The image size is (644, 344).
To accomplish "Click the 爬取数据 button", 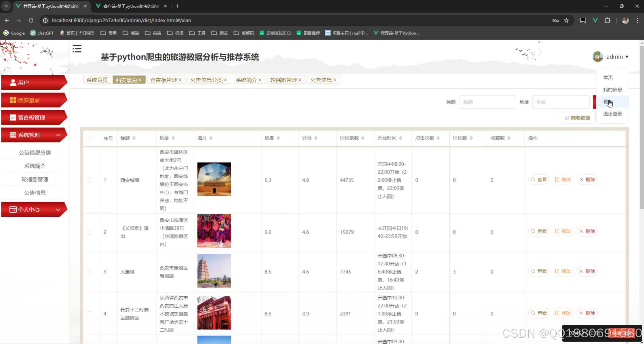I will pos(577,118).
